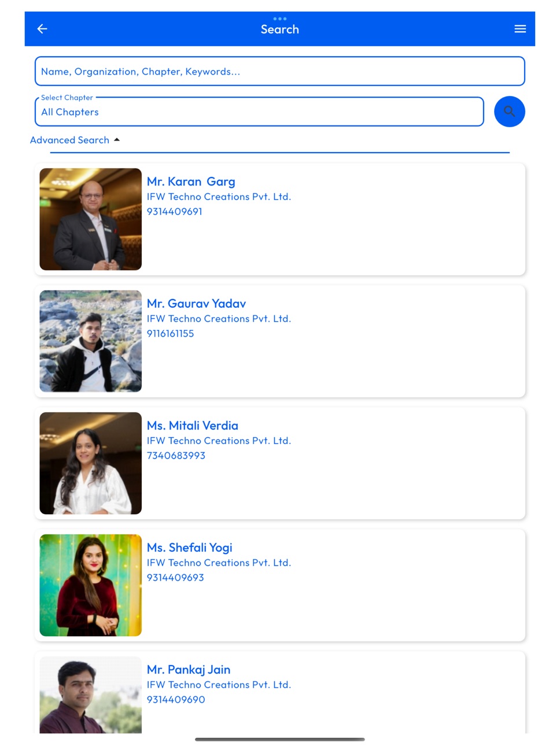Open Ms. Mitali Verdia's photo
This screenshot has width=560, height=746.
click(x=90, y=463)
